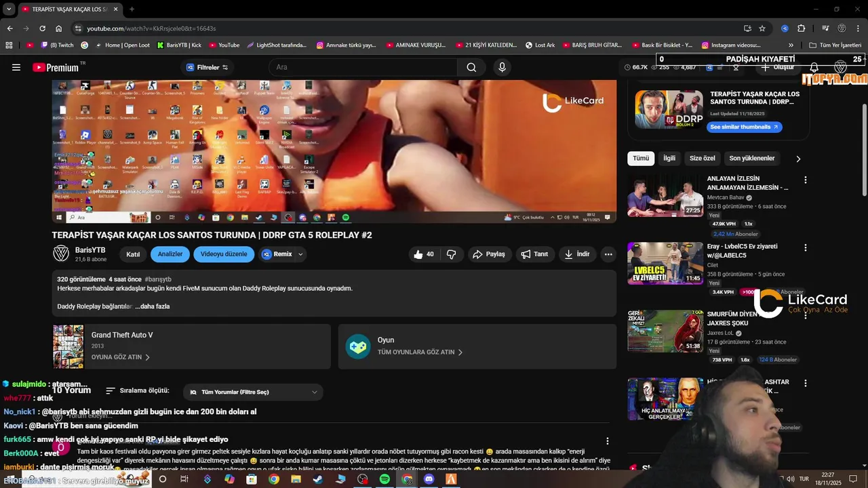
Task: Open Eray - LvbelC5 Ev ziyareti thumbnail
Action: coord(665,263)
